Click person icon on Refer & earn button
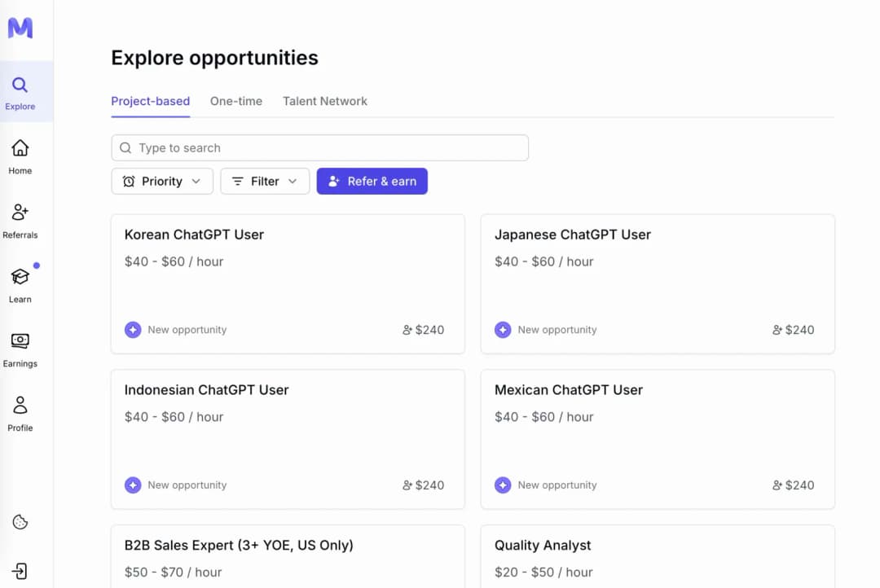Viewport: 880px width, 588px height. click(334, 182)
